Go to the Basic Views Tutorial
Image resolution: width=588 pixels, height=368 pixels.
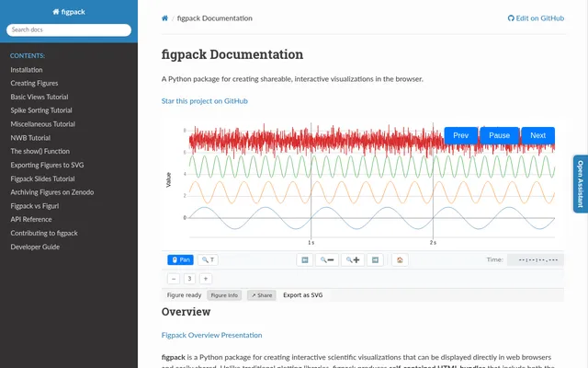click(x=40, y=97)
